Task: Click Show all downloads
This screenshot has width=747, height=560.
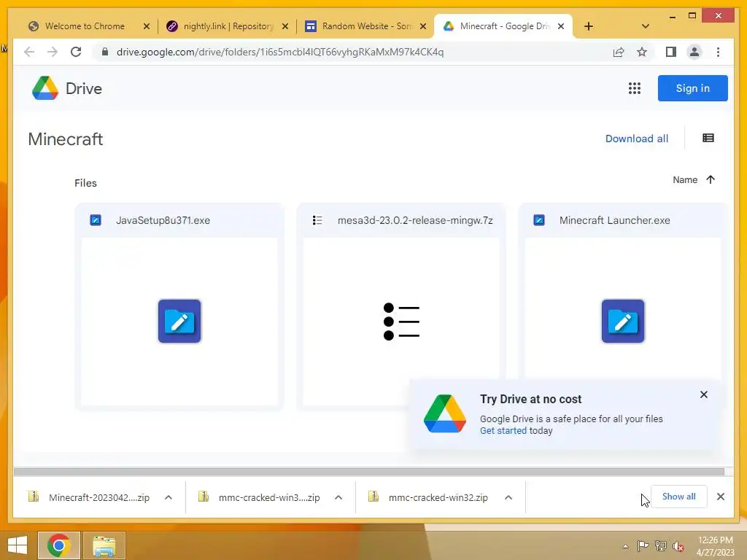Action: click(x=679, y=496)
